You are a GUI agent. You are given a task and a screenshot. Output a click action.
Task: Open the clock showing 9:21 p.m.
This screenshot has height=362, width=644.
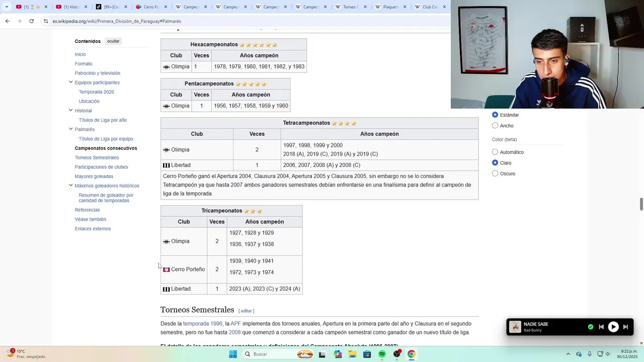[627, 354]
